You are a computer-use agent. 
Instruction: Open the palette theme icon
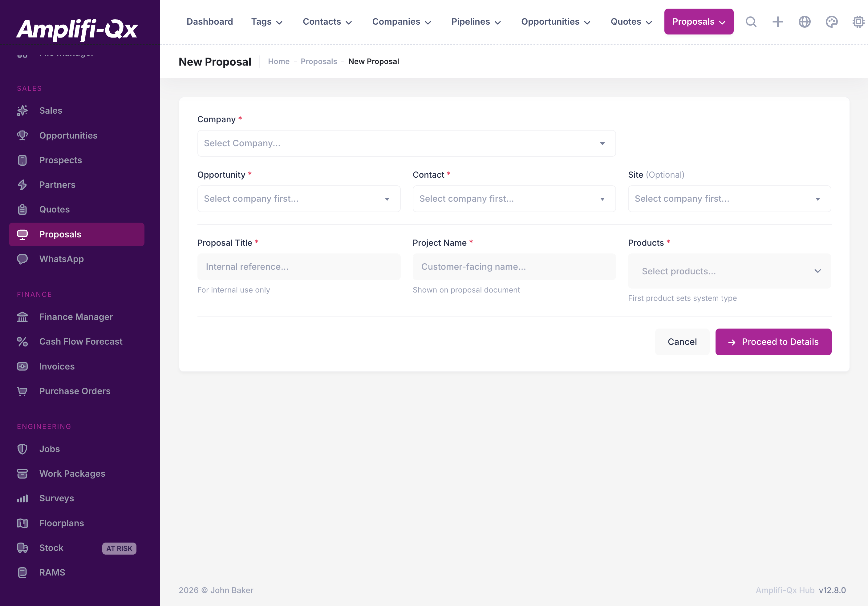tap(831, 22)
